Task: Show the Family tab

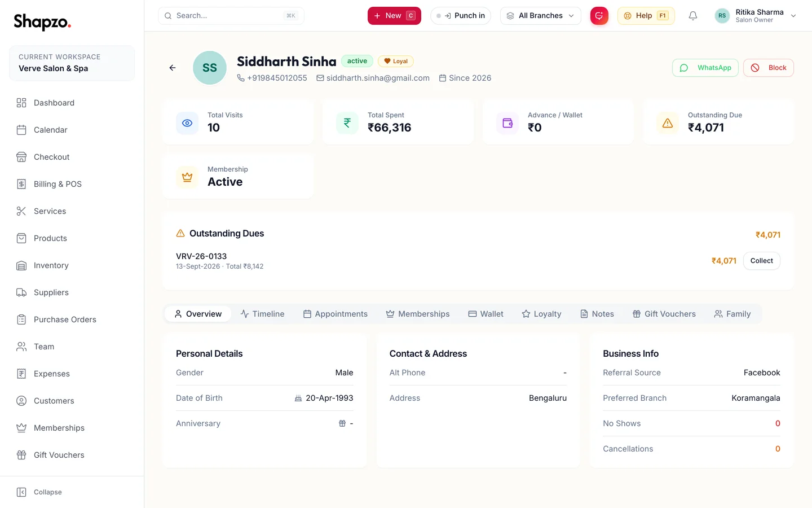Action: tap(732, 314)
